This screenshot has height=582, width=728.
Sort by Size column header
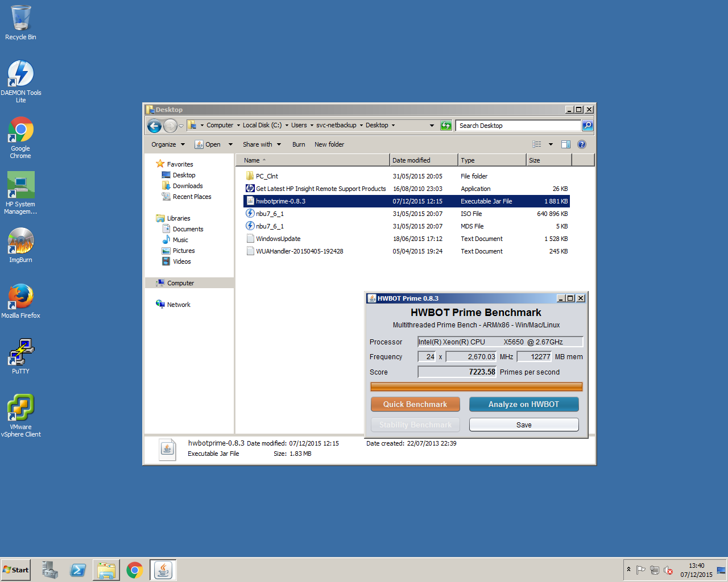[x=549, y=160]
